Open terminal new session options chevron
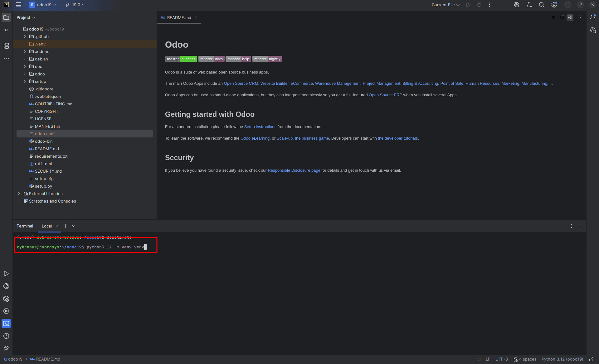The width and height of the screenshot is (599, 364). coord(74,226)
